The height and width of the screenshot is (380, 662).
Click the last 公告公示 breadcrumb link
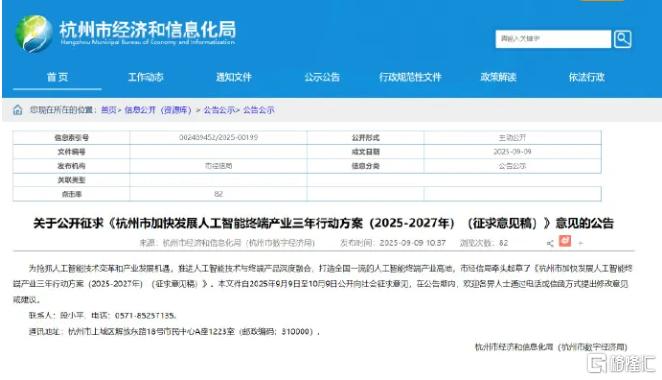(258, 110)
